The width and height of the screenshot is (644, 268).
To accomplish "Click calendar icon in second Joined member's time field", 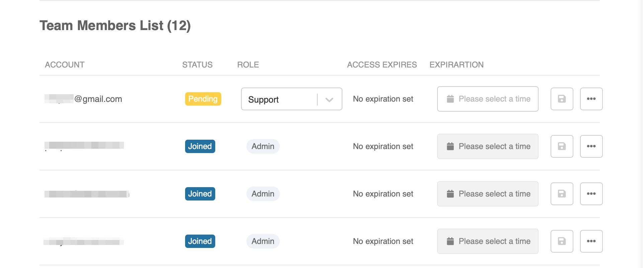I will pyautogui.click(x=450, y=194).
